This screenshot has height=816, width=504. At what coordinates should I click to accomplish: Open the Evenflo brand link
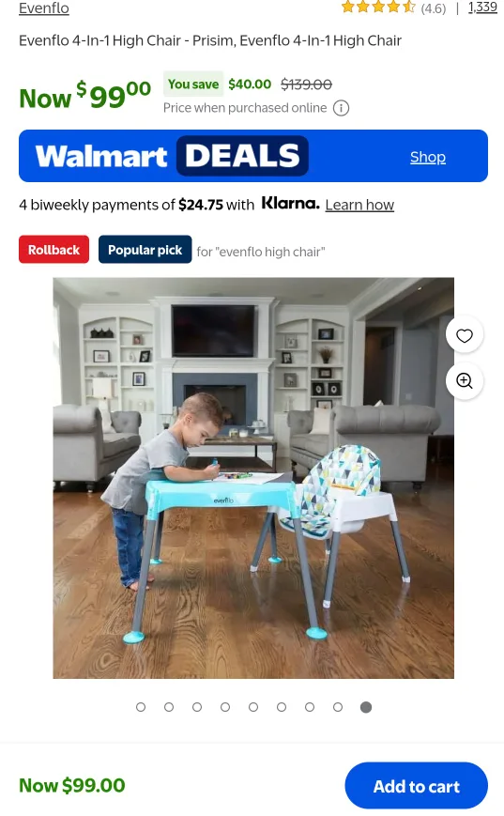pos(44,8)
